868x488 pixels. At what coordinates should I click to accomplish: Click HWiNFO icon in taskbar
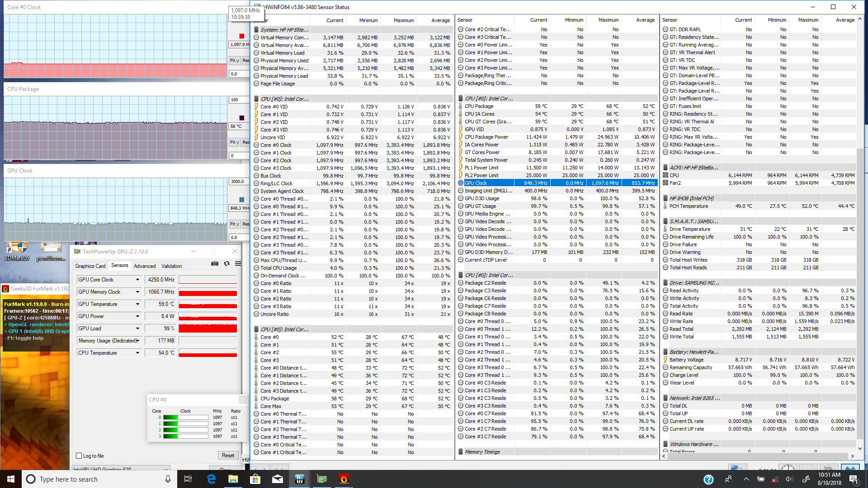point(299,479)
